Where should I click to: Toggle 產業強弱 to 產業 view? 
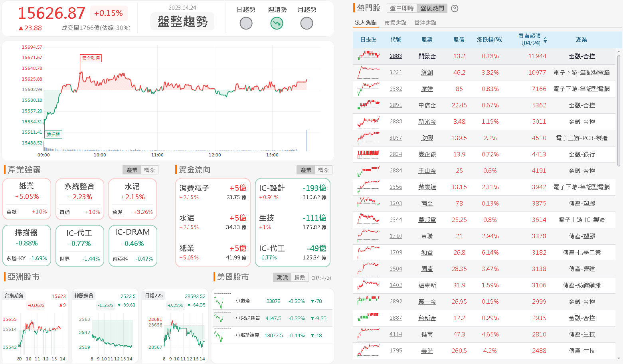[x=132, y=170]
